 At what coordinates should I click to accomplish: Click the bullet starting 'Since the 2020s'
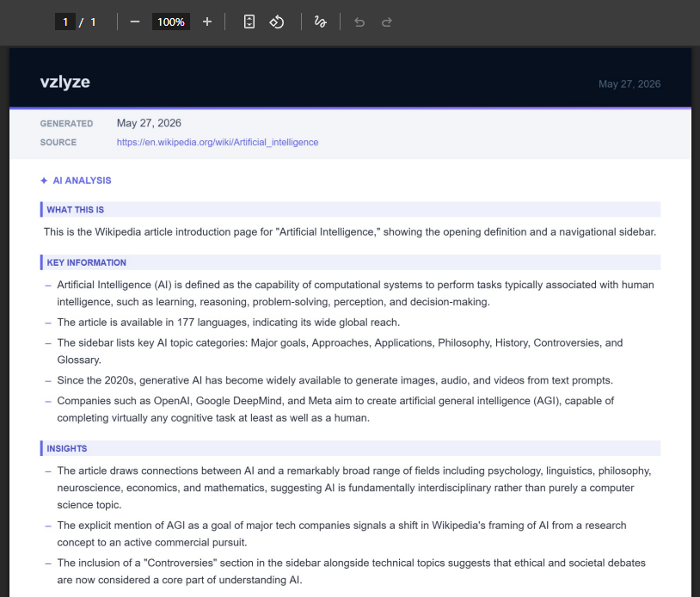[x=335, y=380]
